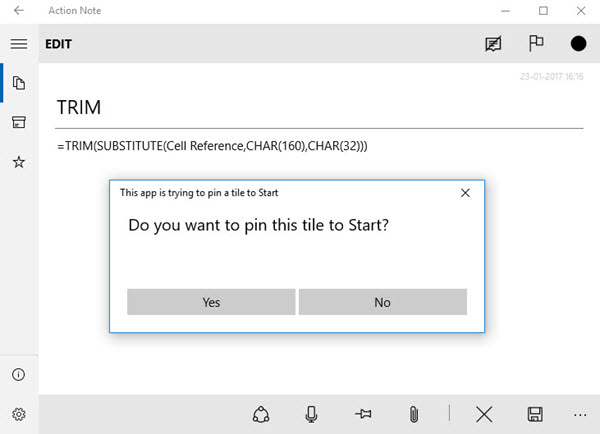Image resolution: width=600 pixels, height=434 pixels.
Task: Close the pin tile dialog
Action: pos(465,193)
